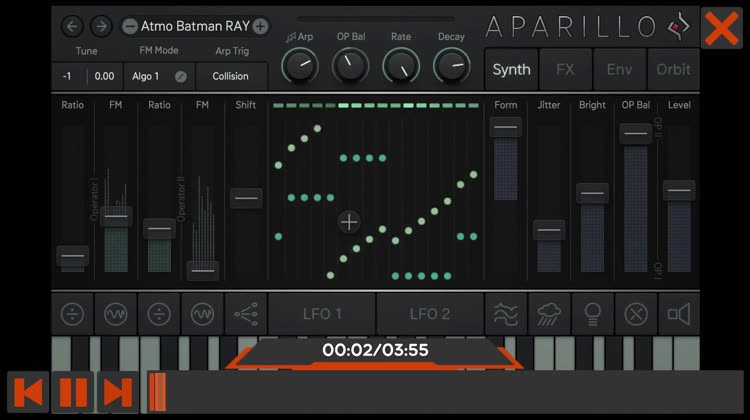This screenshot has width=750, height=420.
Task: Switch to the Orbit tab
Action: coord(673,70)
